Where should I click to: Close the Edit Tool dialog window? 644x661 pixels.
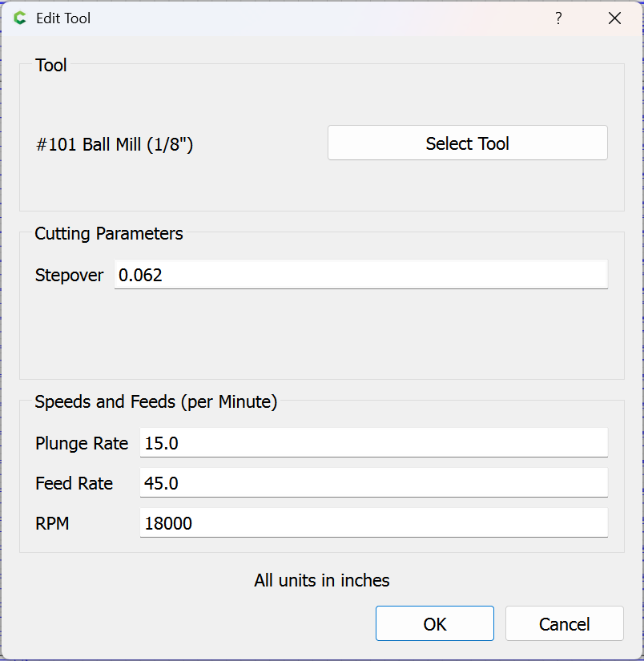614,18
